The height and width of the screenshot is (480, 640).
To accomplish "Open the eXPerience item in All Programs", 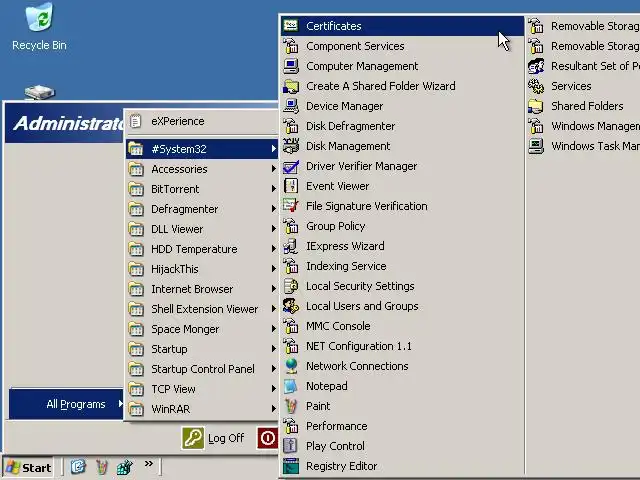I will point(202,121).
